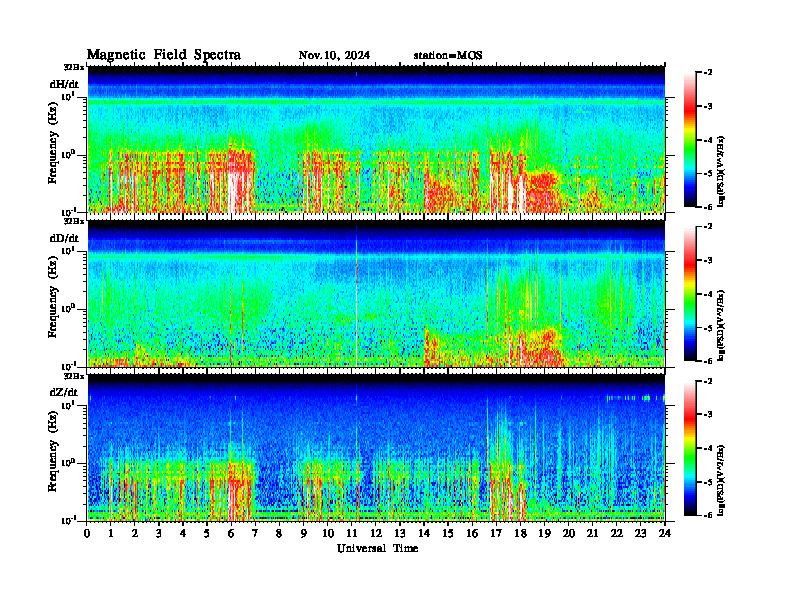Image resolution: width=792 pixels, height=612 pixels.
Task: Click hour tick label 15 on time axis
Action: tap(448, 533)
